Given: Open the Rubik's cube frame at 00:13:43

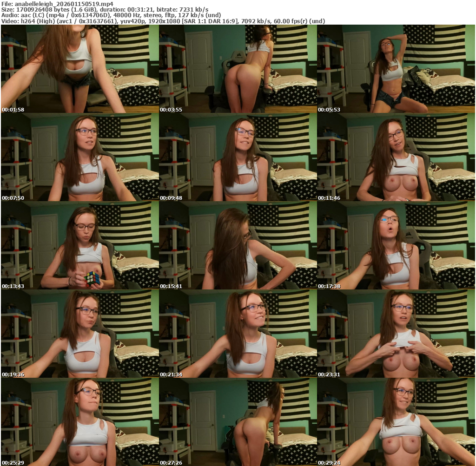Looking at the screenshot, I should [79, 245].
